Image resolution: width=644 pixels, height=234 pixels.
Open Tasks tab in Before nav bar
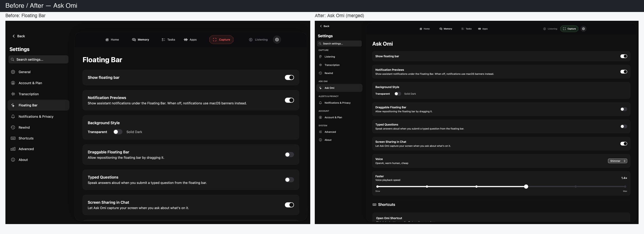pos(168,40)
